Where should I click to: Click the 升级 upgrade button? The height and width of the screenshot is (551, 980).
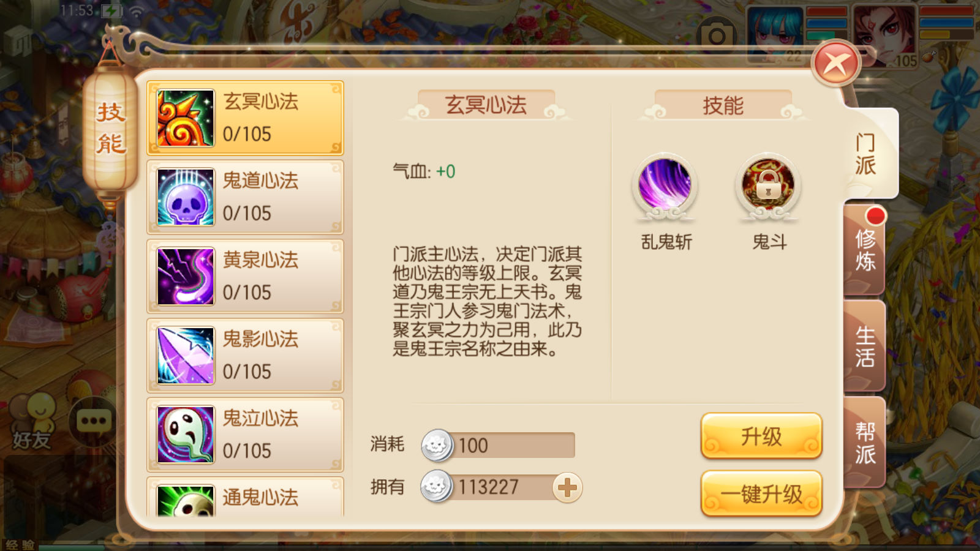click(x=761, y=436)
